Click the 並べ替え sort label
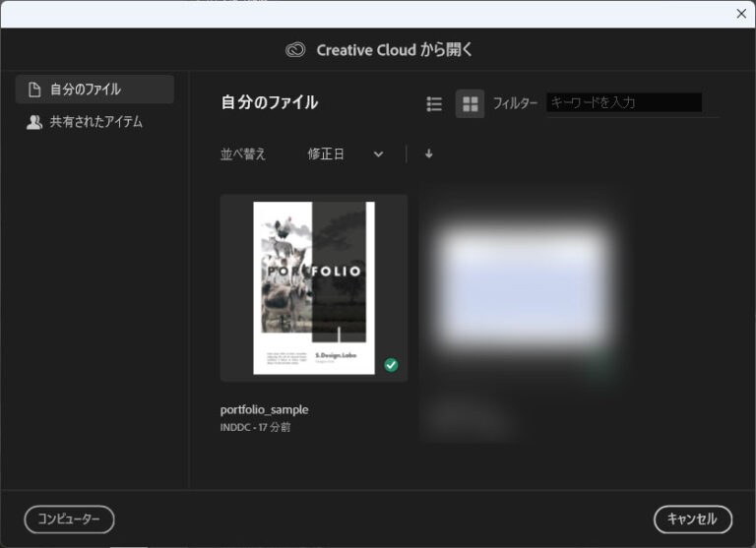Image resolution: width=756 pixels, height=548 pixels. coord(243,153)
